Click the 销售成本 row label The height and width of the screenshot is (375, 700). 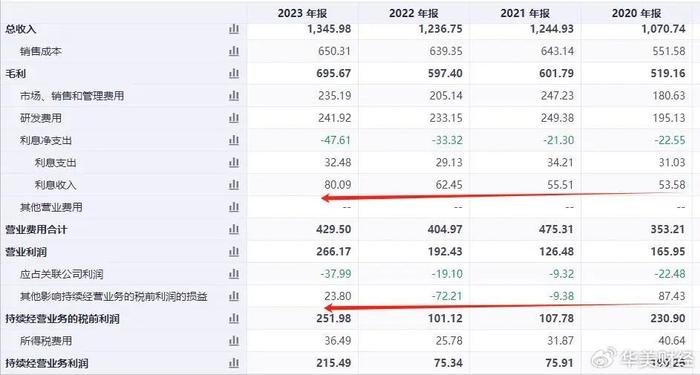pos(41,51)
